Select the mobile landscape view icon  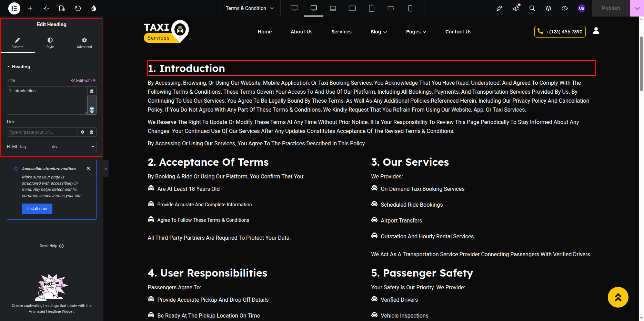click(391, 8)
